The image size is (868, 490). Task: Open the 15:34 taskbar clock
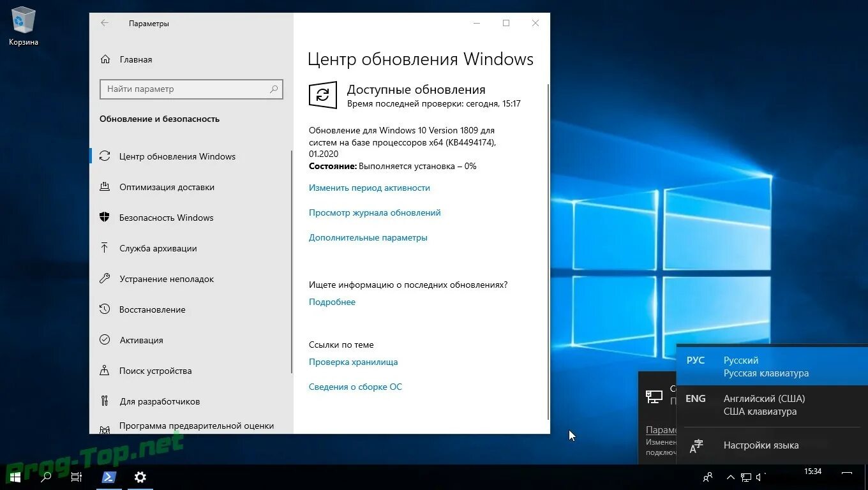click(x=812, y=471)
